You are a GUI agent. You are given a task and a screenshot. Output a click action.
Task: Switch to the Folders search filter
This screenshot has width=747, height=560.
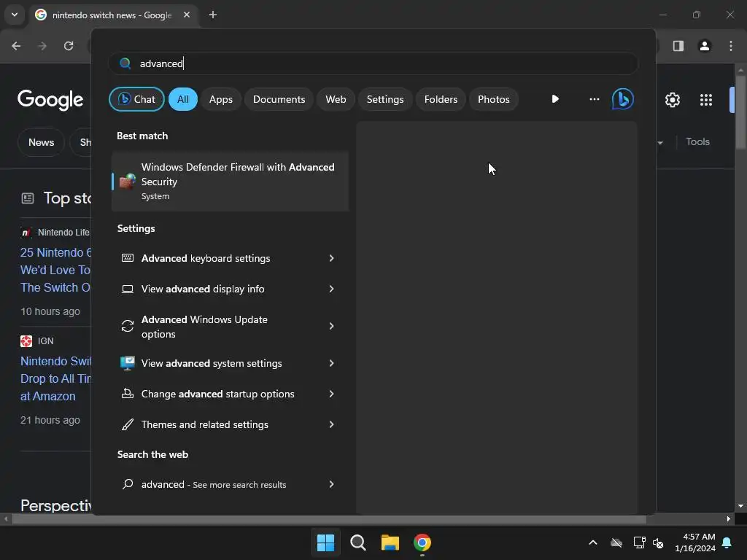point(441,99)
